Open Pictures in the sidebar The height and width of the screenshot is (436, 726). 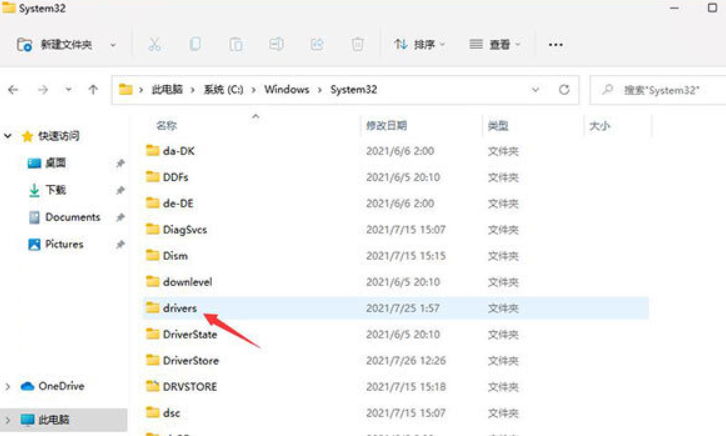tap(64, 244)
